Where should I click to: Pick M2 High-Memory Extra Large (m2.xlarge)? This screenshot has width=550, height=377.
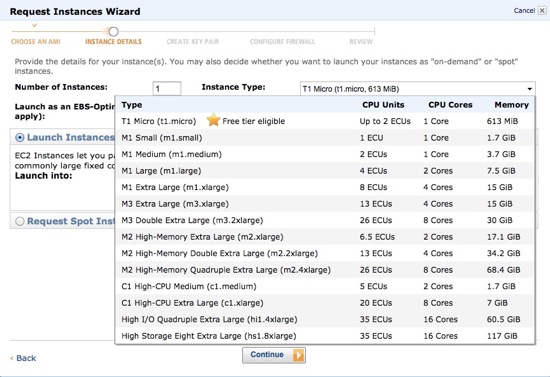tap(324, 237)
